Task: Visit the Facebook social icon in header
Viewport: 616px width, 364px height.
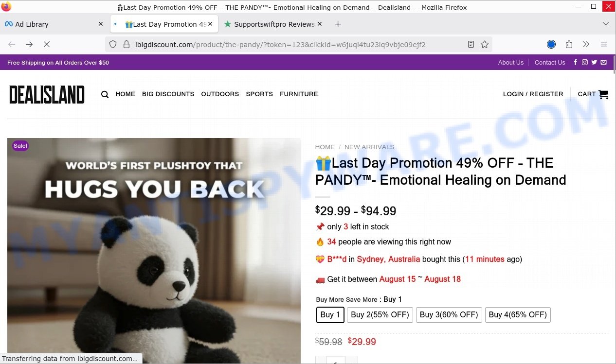Action: (x=576, y=62)
